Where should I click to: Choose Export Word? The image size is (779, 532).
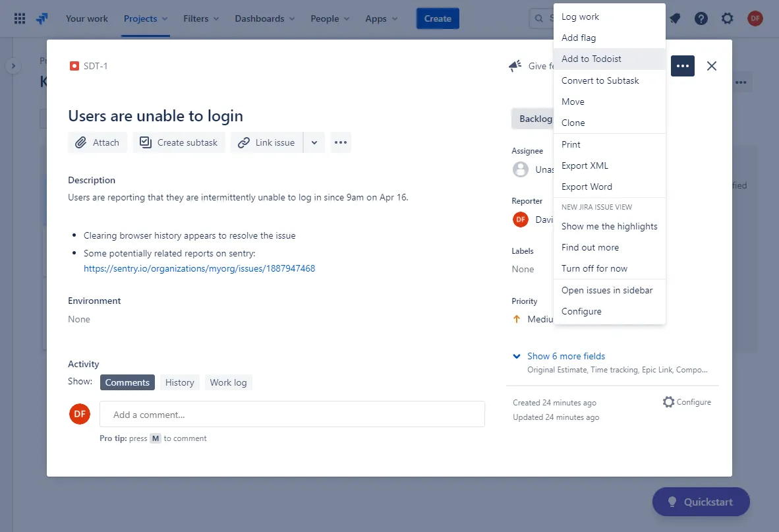pyautogui.click(x=610, y=187)
